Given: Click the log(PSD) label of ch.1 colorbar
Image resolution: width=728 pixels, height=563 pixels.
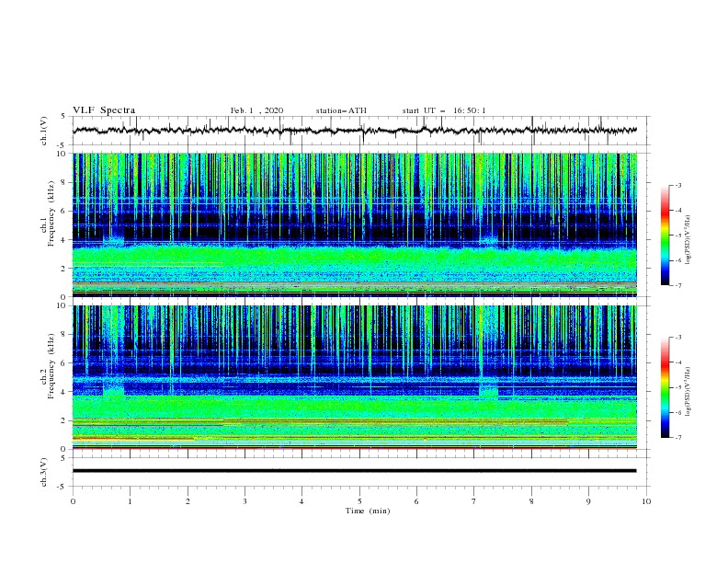Looking at the screenshot, I should tap(688, 239).
